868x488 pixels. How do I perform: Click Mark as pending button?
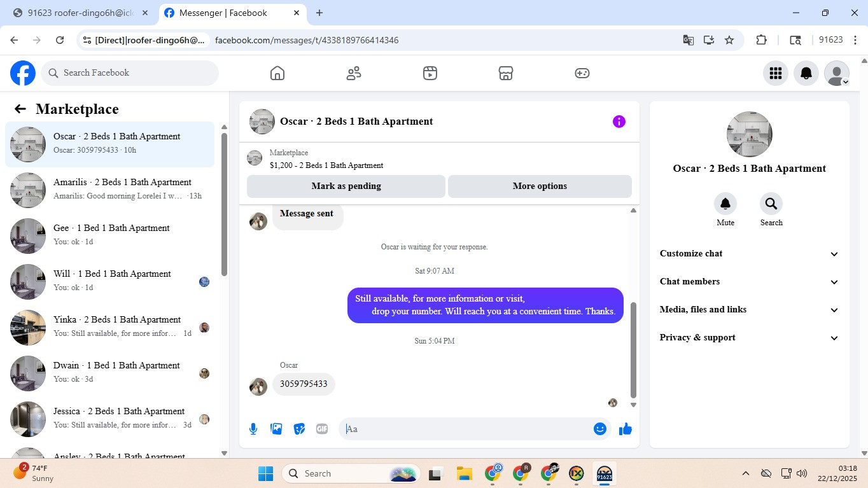tap(346, 186)
